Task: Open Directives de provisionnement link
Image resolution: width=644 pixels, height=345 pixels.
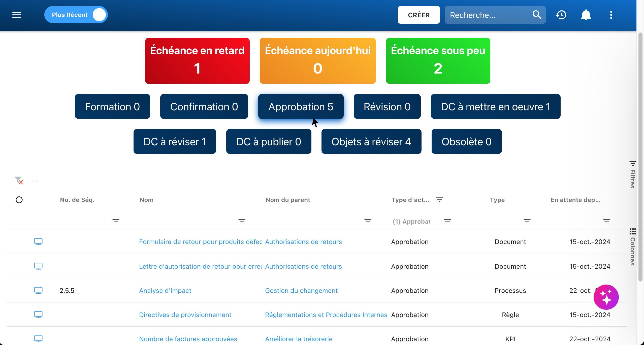Action: coord(185,315)
